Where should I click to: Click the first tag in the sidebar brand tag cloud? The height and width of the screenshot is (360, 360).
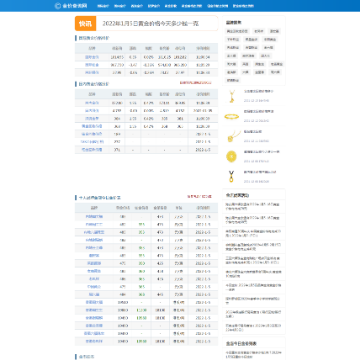pos(237,31)
